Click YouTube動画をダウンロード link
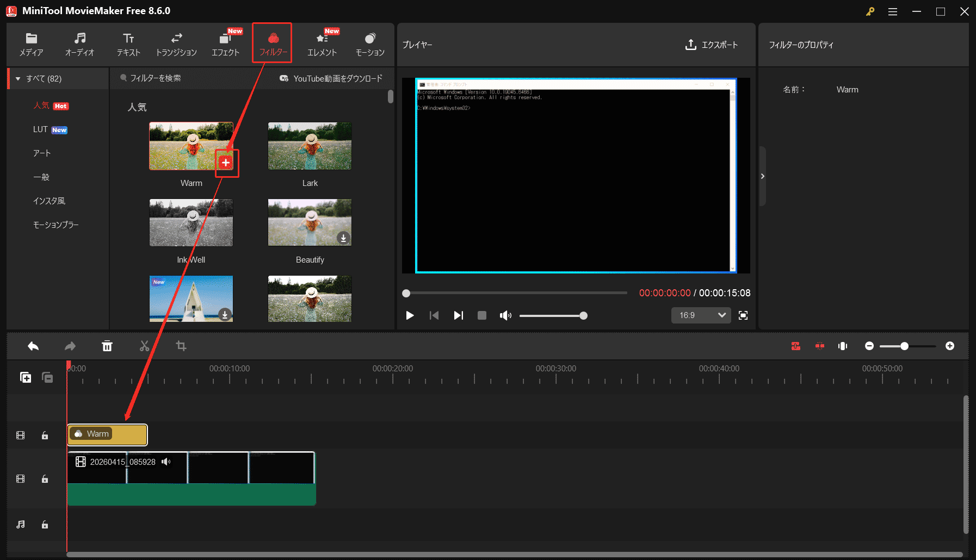The height and width of the screenshot is (560, 976). tap(337, 78)
